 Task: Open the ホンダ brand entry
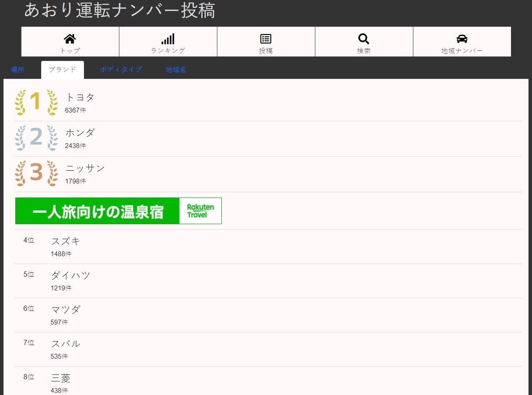coord(80,133)
